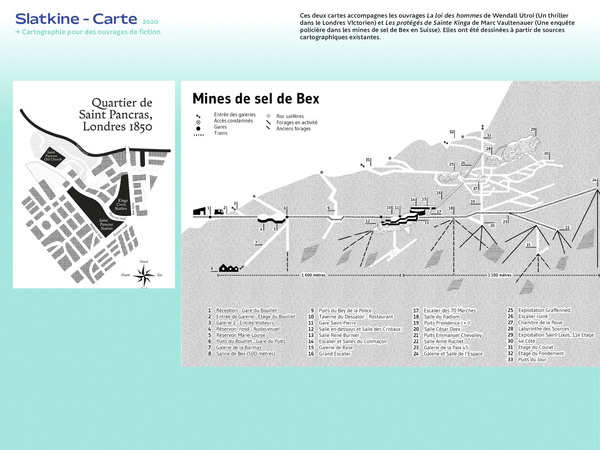Click the 'Forages en activité' legend symbol
Screen dimensions: 600x450
point(268,122)
